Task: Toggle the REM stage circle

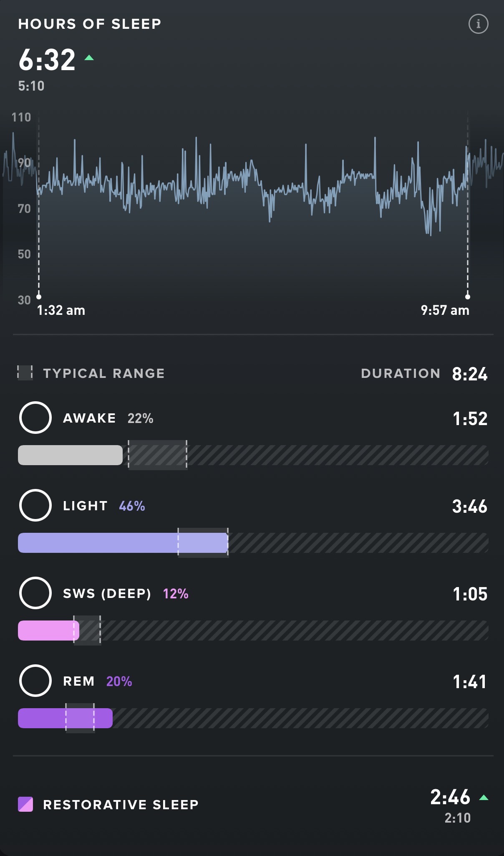Action: (x=35, y=681)
